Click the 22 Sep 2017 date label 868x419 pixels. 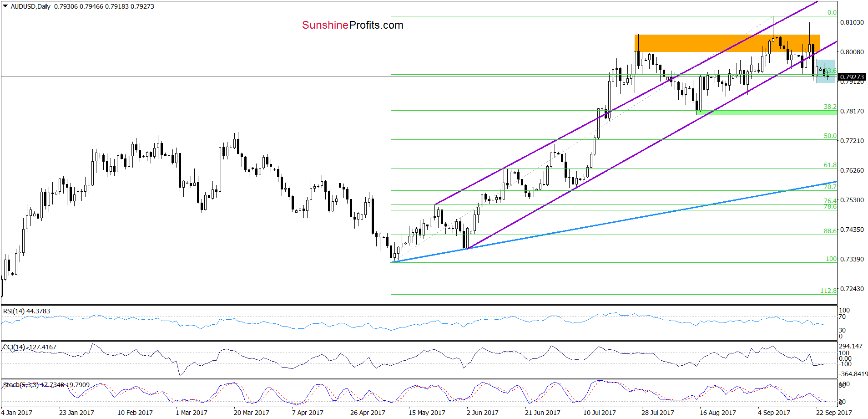[834, 413]
